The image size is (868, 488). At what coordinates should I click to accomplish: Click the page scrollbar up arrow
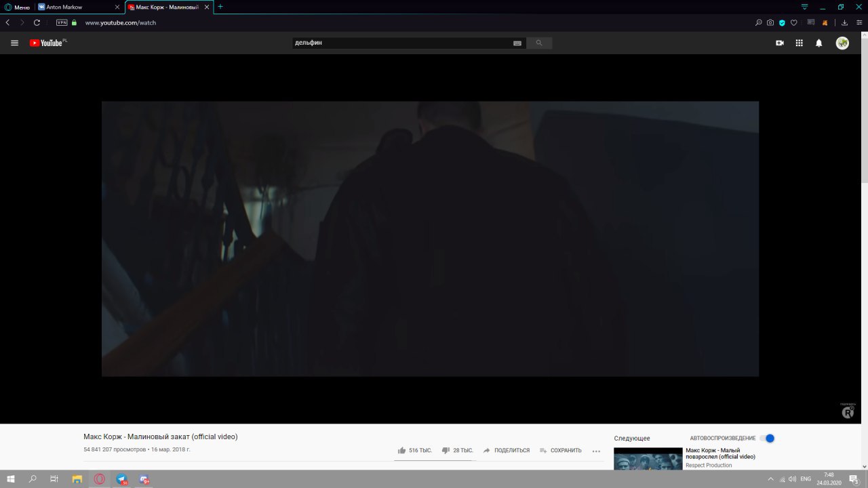865,35
